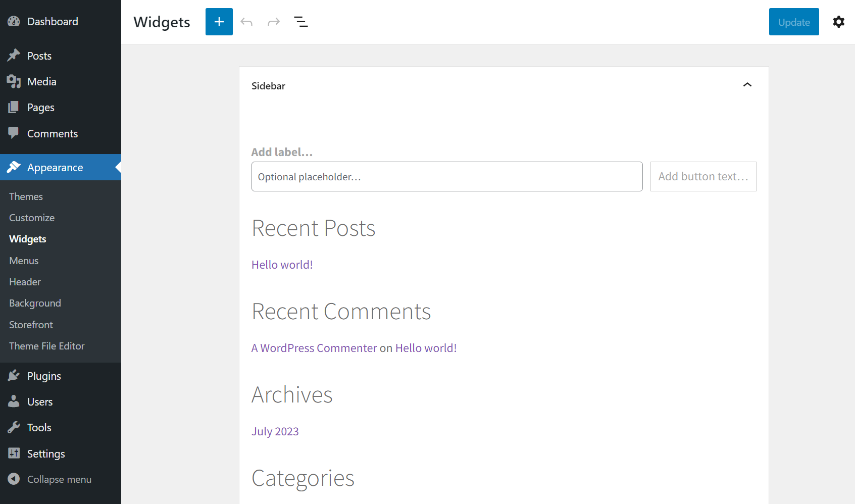Image resolution: width=855 pixels, height=504 pixels.
Task: Open the Plugins sidebar icon
Action: pos(14,376)
